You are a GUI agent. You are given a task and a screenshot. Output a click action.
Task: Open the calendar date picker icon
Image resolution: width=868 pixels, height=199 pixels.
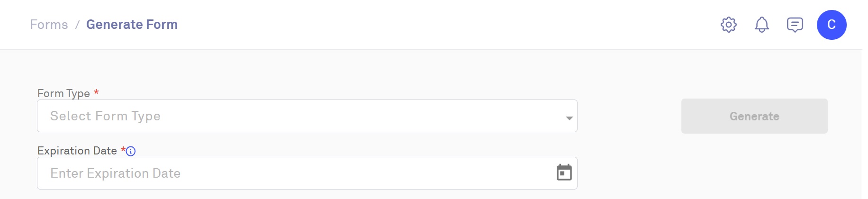point(564,173)
